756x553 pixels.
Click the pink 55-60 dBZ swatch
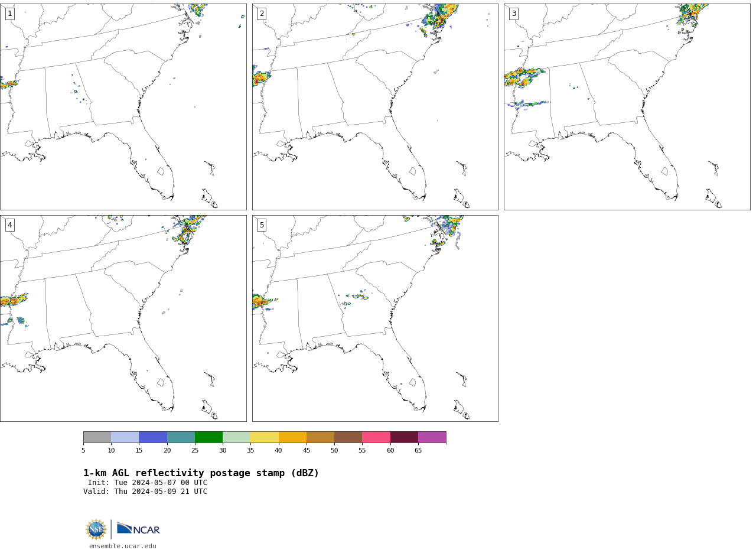(376, 437)
